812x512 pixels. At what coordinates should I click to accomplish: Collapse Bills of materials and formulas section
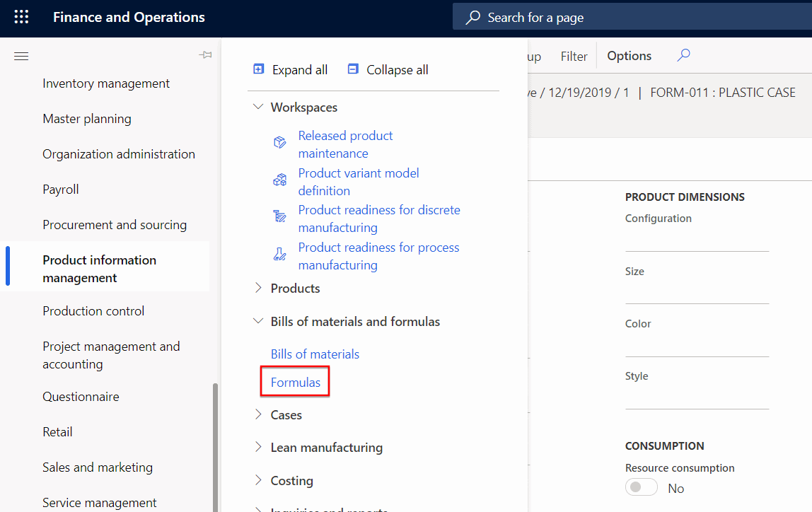pyautogui.click(x=258, y=321)
